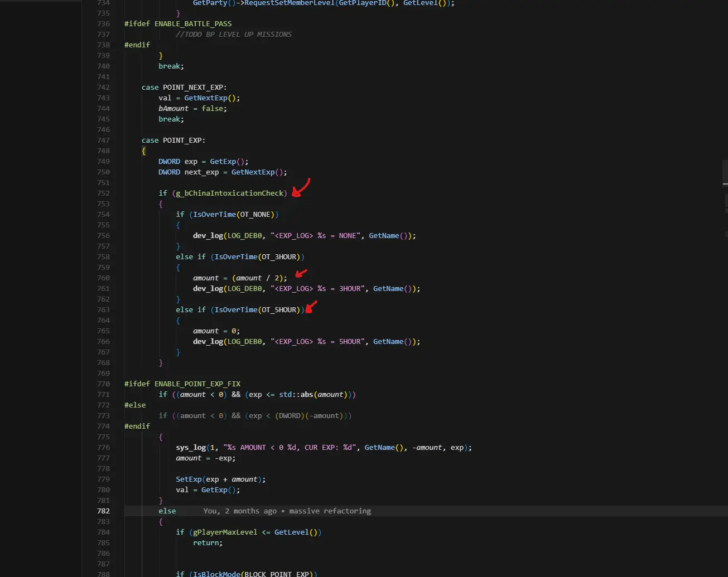Image resolution: width=728 pixels, height=577 pixels.
Task: Click the TODO BP LEVEL UP MISSIONS comment
Action: point(234,35)
